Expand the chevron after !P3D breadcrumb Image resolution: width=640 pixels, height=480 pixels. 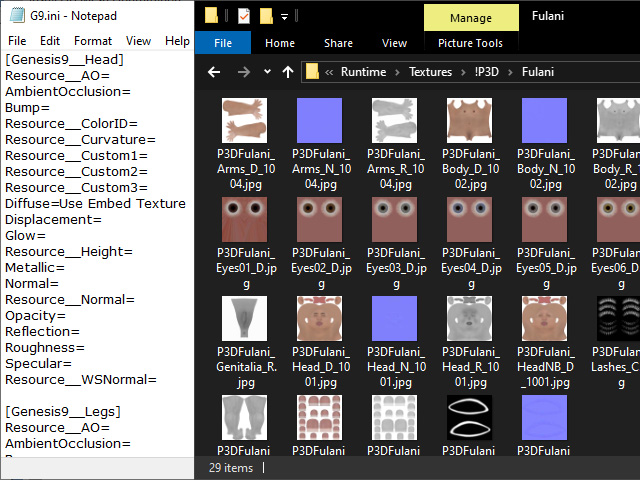(510, 72)
